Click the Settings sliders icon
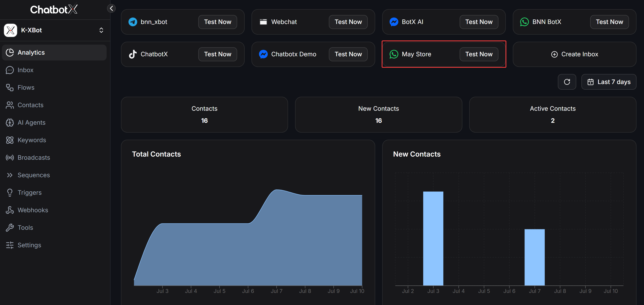The width and height of the screenshot is (644, 305). 10,245
